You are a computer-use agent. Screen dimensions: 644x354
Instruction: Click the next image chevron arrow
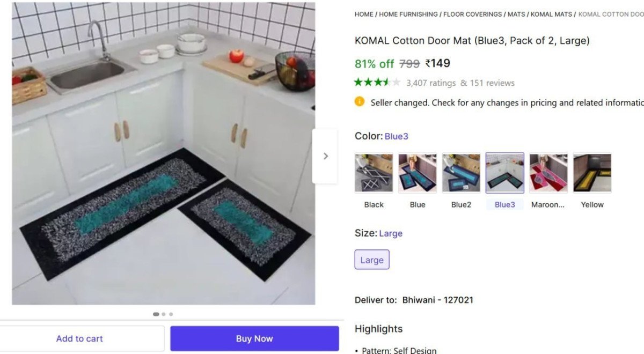click(325, 156)
